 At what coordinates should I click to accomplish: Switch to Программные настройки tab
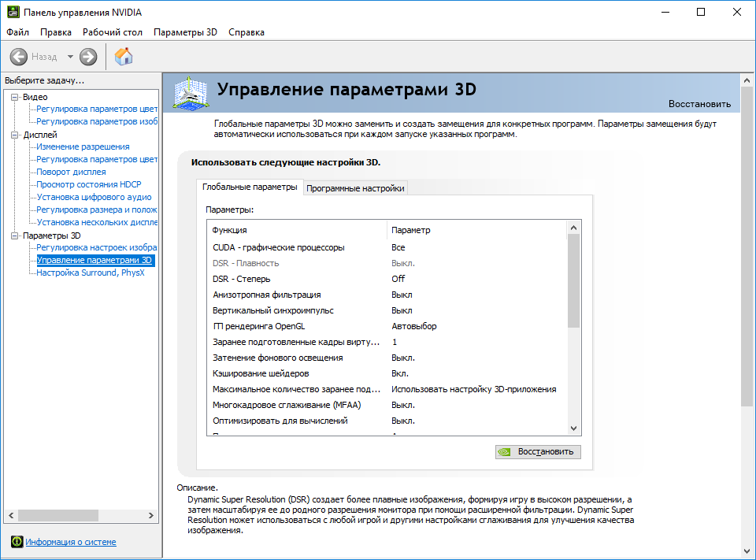pyautogui.click(x=355, y=188)
